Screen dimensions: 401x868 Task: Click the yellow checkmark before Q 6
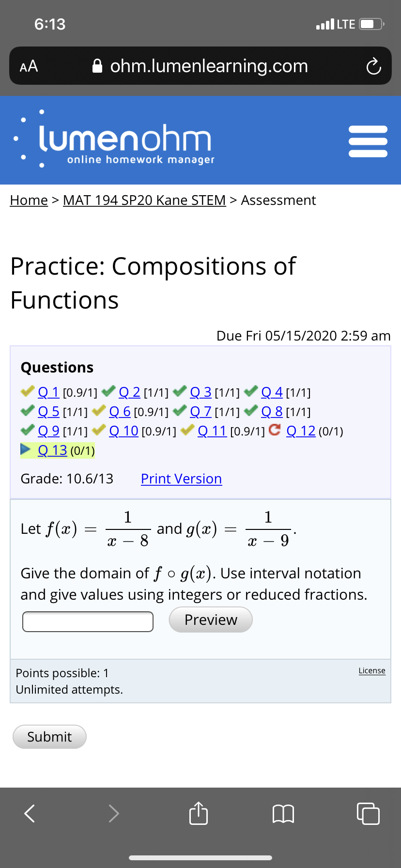pos(98,411)
